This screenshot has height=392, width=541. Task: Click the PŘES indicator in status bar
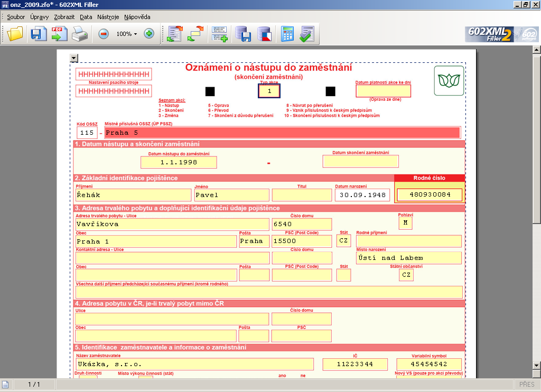(x=527, y=384)
